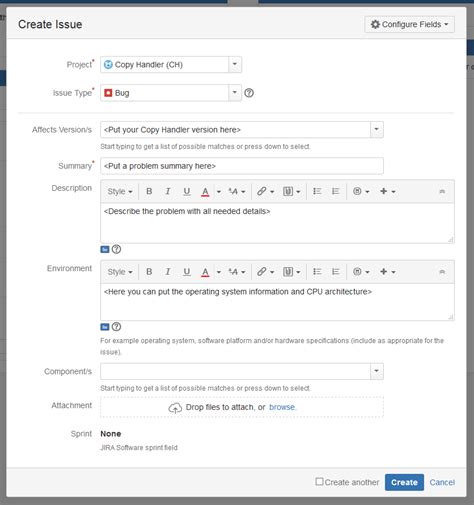
Task: Toggle visual mode icon below Description
Action: 105,249
